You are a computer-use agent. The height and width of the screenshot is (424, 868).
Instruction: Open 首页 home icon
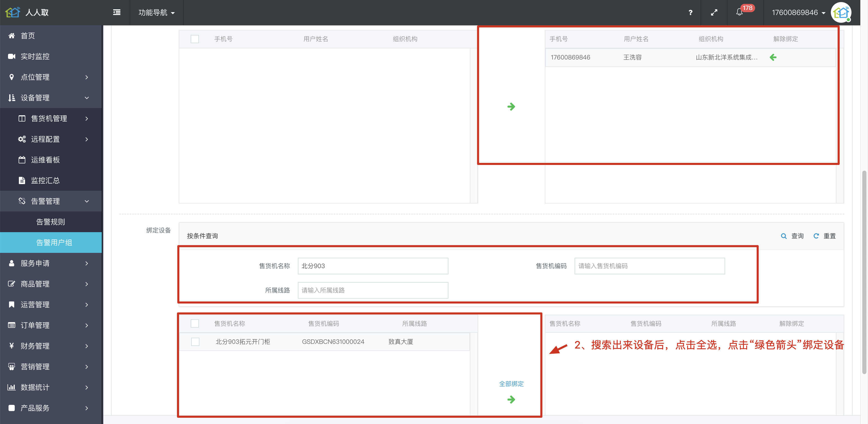[x=11, y=35]
